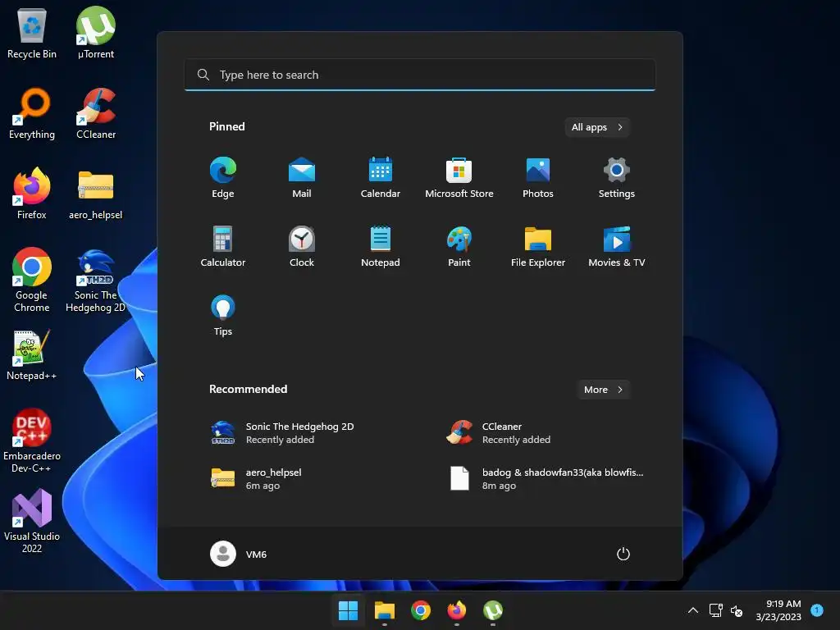Select Embarcadero Dev-C++ desktop shortcut
This screenshot has width=840, height=630.
(x=32, y=441)
